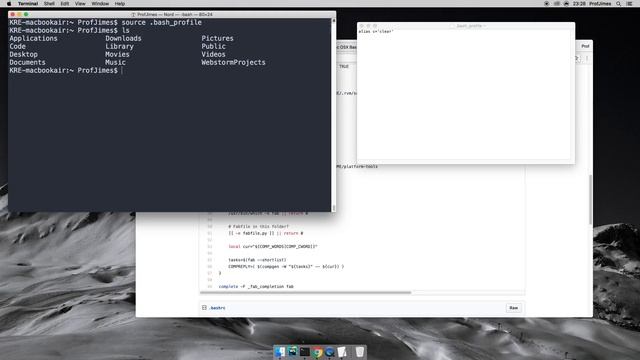The height and width of the screenshot is (360, 640).
Task: Click the Terminal window title bar
Action: (x=171, y=14)
